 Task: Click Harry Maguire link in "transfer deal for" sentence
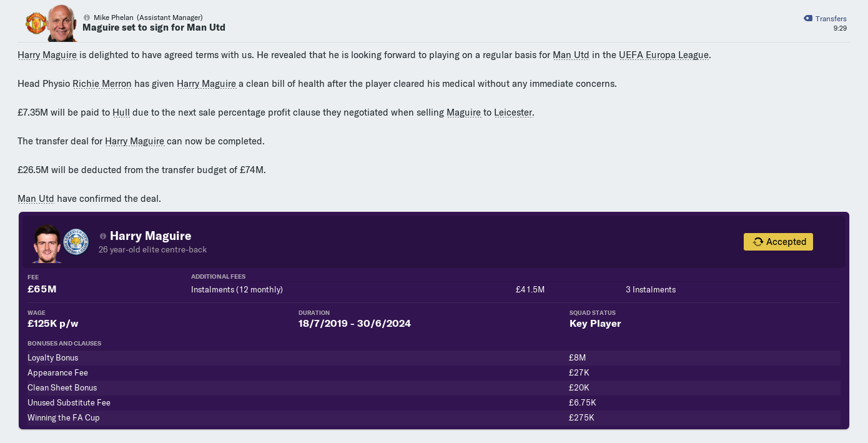[135, 141]
